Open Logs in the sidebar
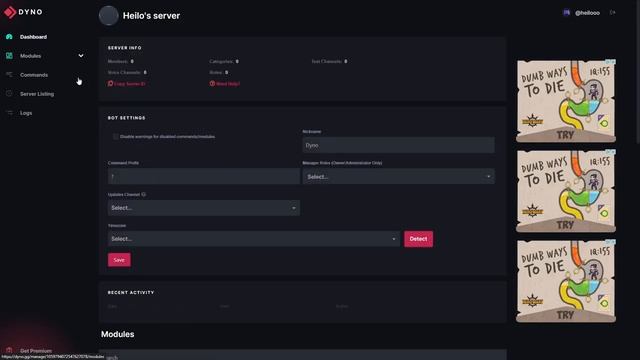 coord(26,113)
